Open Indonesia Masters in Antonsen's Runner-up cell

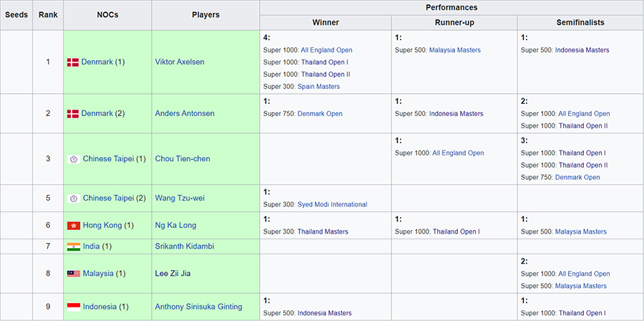457,114
